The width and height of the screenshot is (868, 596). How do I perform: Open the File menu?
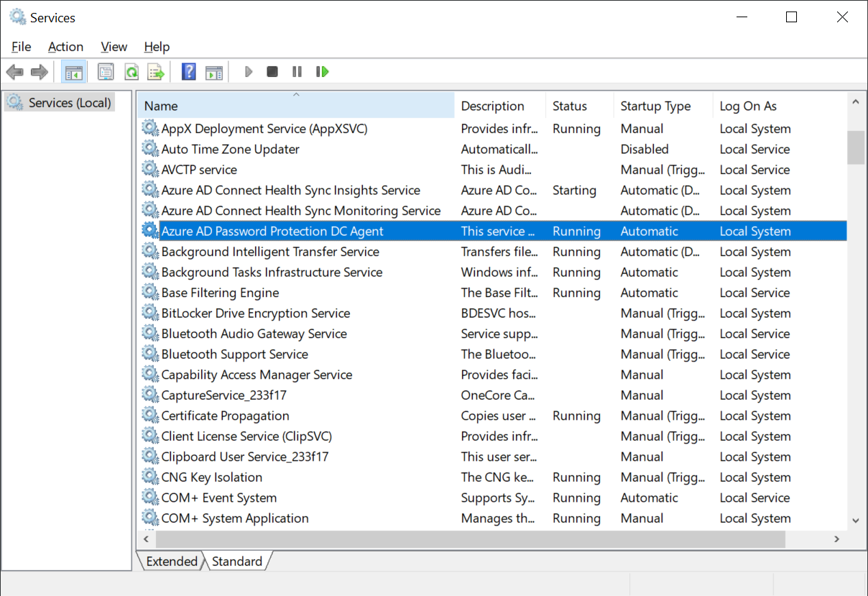click(22, 47)
